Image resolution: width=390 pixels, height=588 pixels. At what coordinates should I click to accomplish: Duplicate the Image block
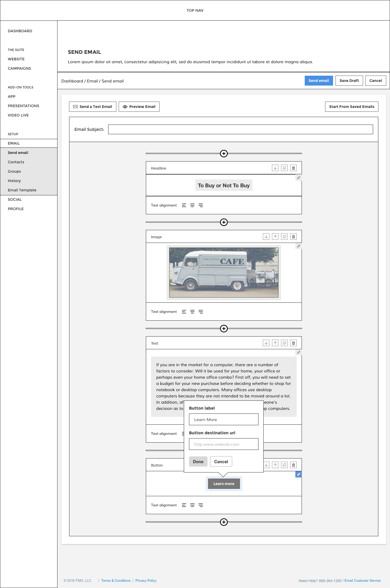click(x=284, y=237)
